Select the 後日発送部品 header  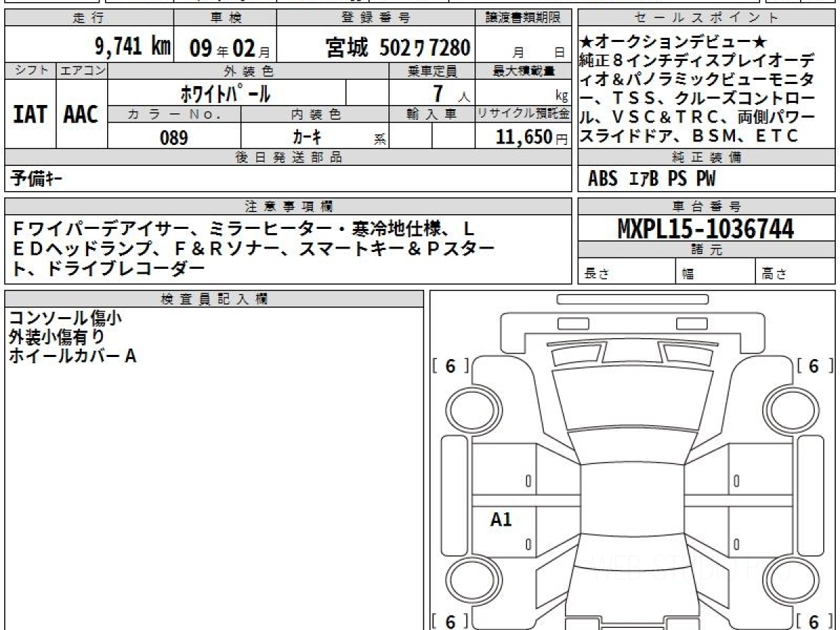pos(288,157)
